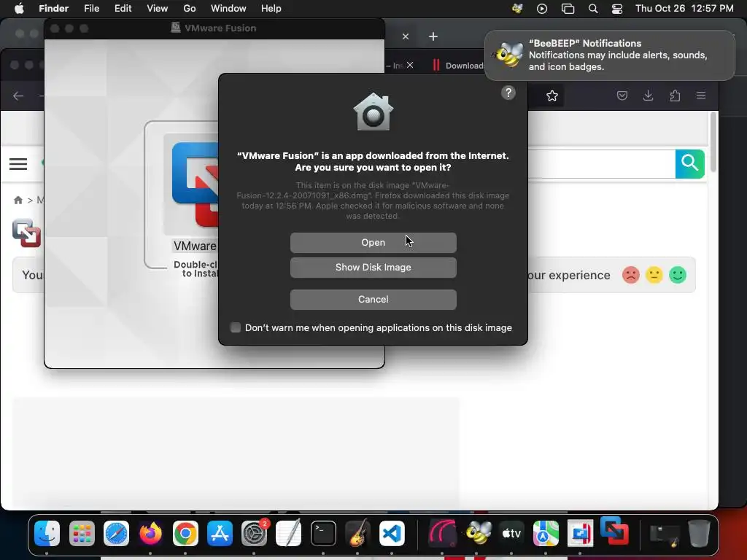The image size is (747, 560).
Task: Open the Apple menu
Action: pyautogui.click(x=19, y=9)
